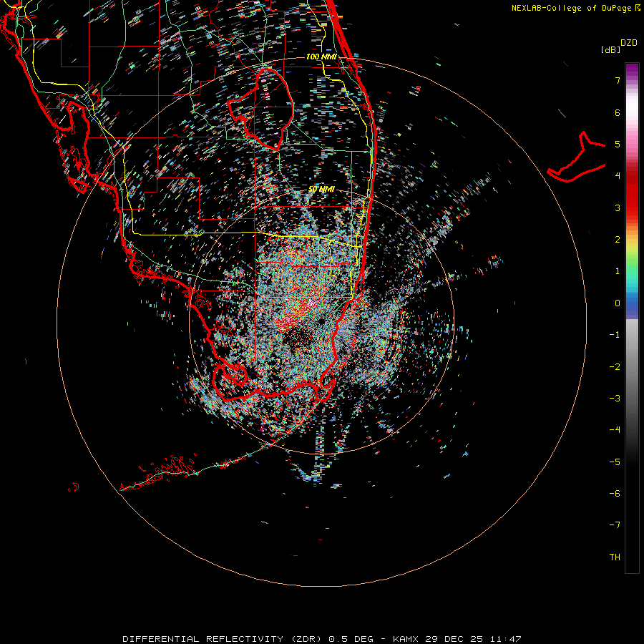Select the positive 3 scale value
Viewport: 644px width, 644px height.
(x=618, y=208)
